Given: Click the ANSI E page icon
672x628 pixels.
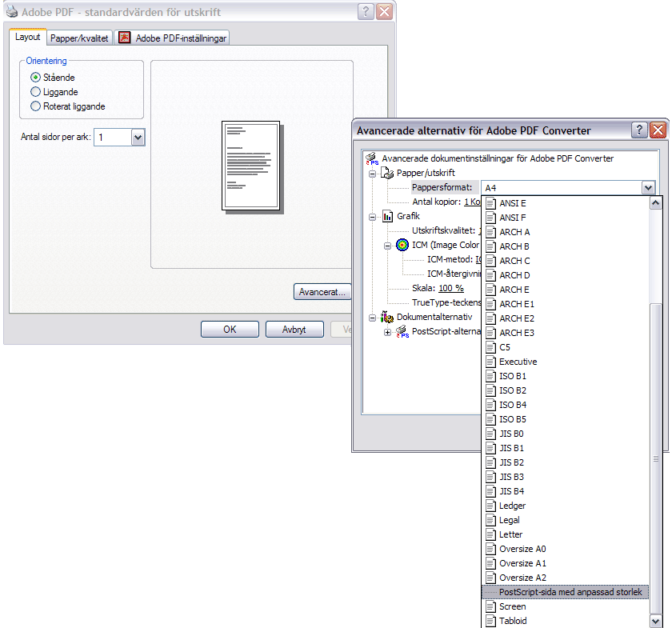Looking at the screenshot, I should (491, 203).
